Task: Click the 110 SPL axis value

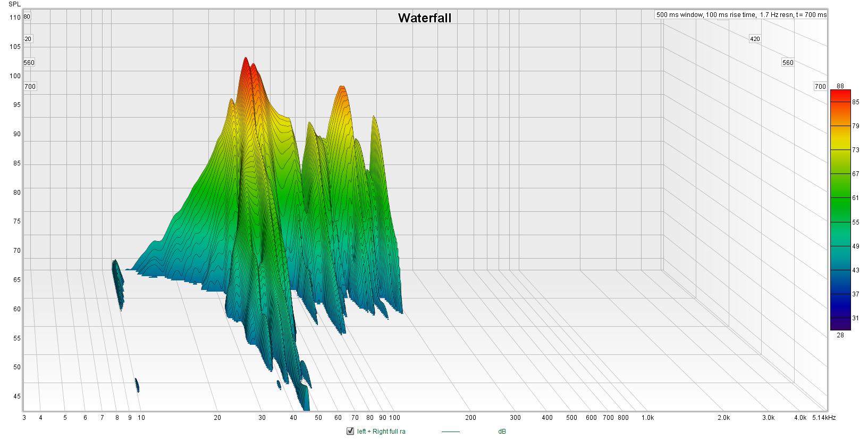Action: [x=15, y=18]
